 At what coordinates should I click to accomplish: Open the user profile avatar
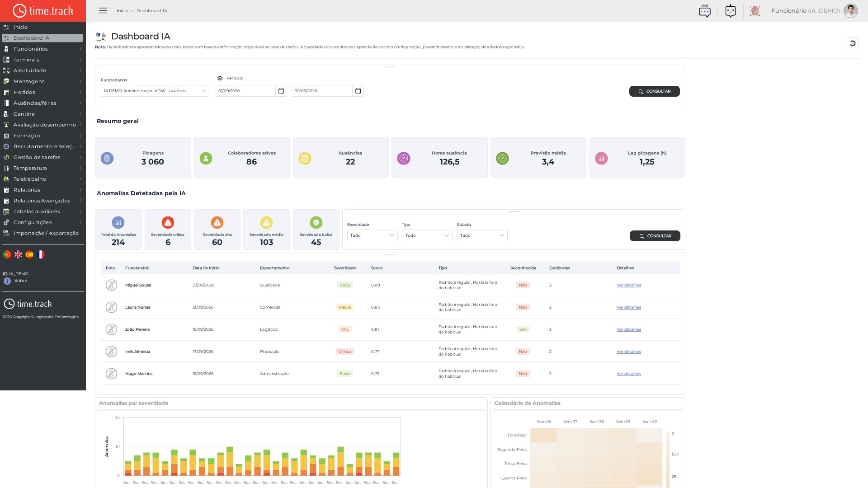[850, 11]
